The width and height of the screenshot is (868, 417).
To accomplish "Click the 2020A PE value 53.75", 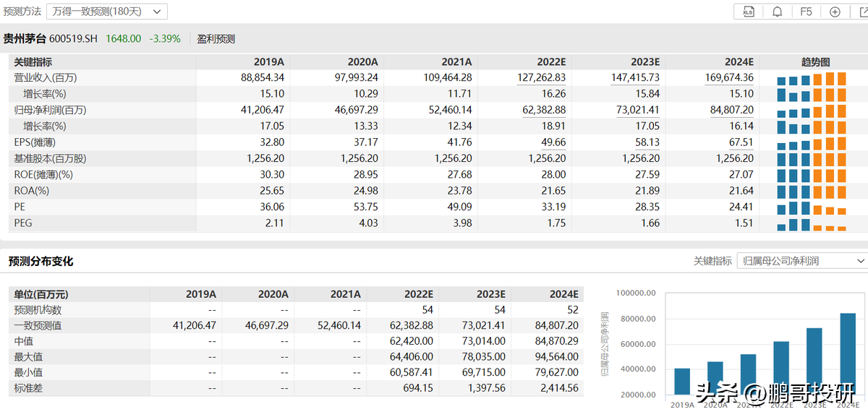I will click(x=365, y=207).
